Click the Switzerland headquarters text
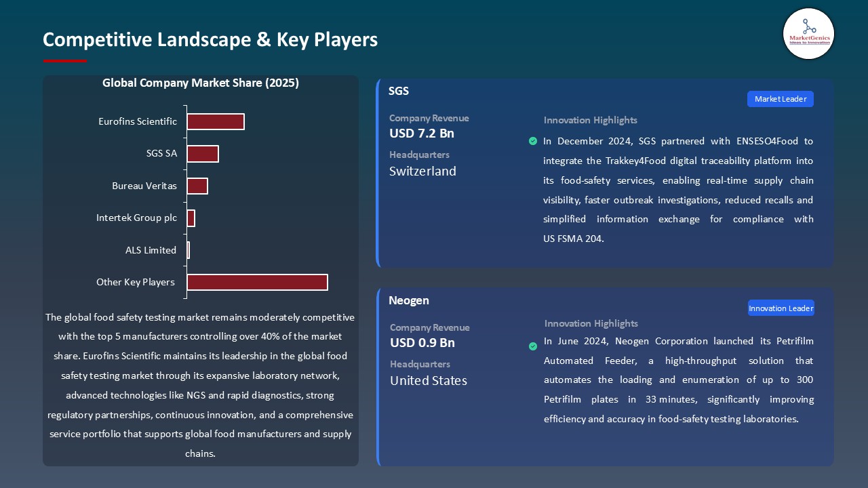The height and width of the screenshot is (488, 868). (x=422, y=171)
